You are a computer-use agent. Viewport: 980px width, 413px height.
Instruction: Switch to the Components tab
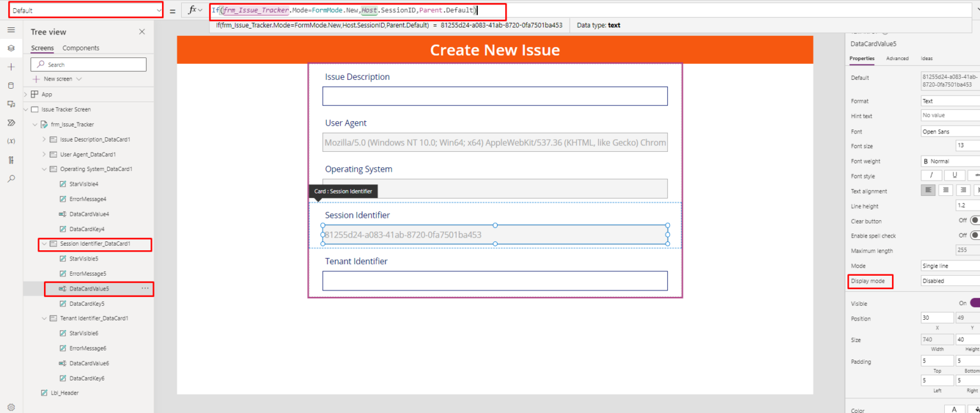(x=81, y=48)
